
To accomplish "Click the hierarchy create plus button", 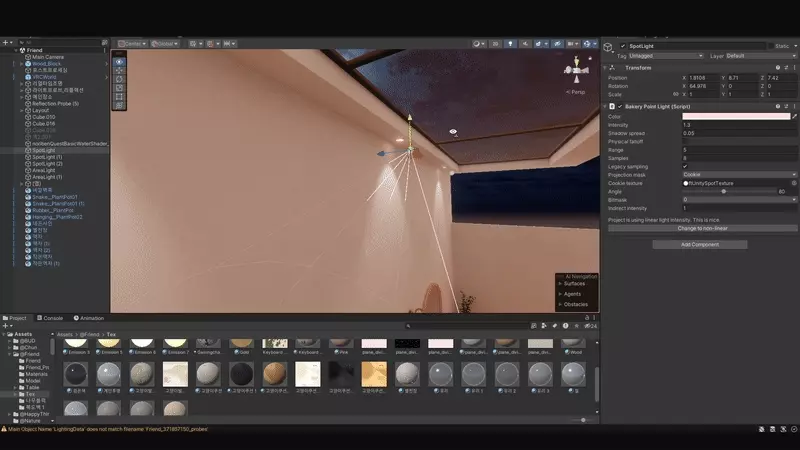I will [x=7, y=43].
